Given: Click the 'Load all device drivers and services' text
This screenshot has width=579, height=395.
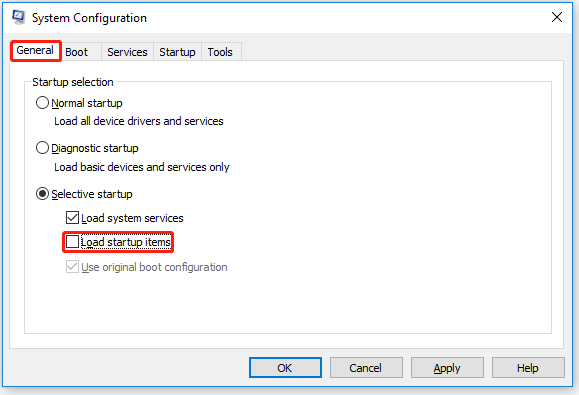Looking at the screenshot, I should [x=139, y=121].
